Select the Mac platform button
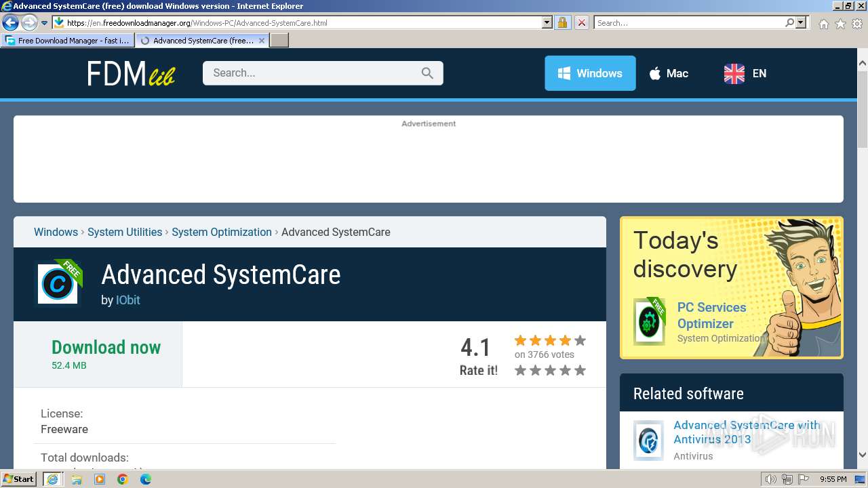Screen dimensions: 868x488 click(x=669, y=73)
